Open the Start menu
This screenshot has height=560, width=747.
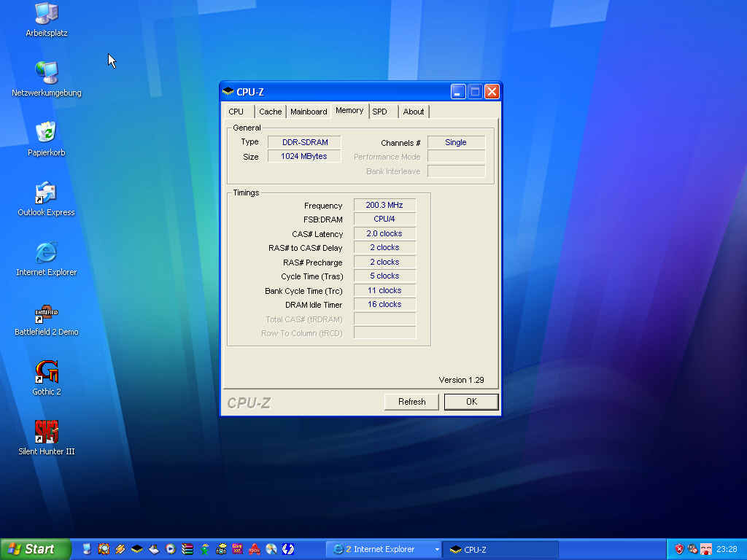click(35, 549)
